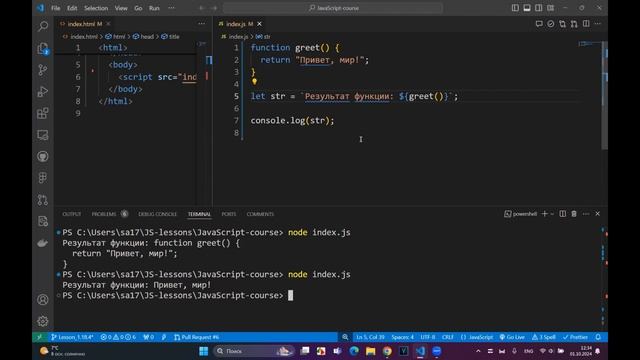The image size is (640, 360).
Task: Open the Run menu
Action: coord(154,8)
